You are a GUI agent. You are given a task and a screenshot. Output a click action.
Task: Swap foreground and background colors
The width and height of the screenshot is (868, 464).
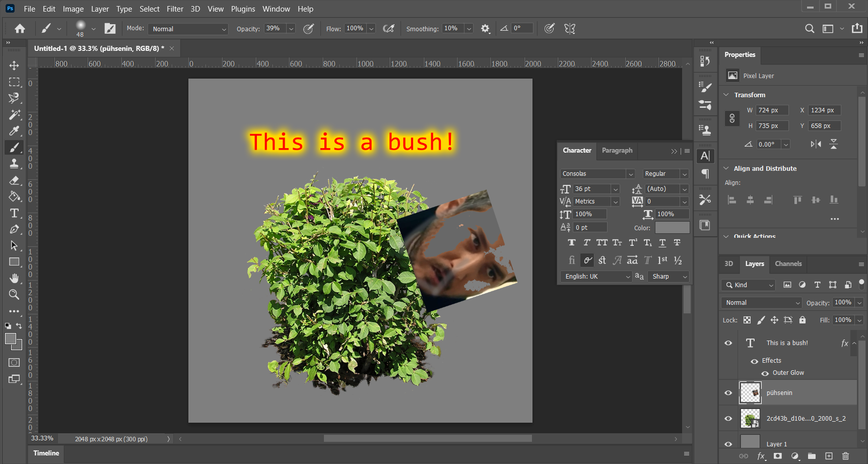click(19, 325)
